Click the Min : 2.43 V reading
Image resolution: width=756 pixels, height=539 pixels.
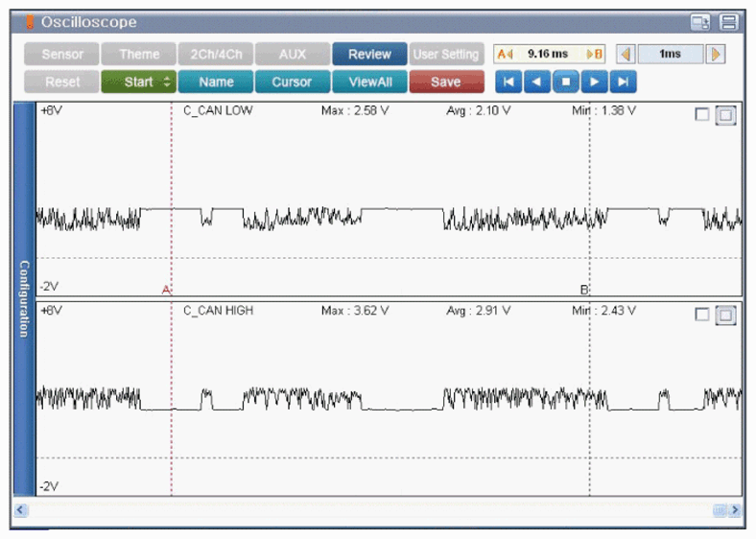603,311
